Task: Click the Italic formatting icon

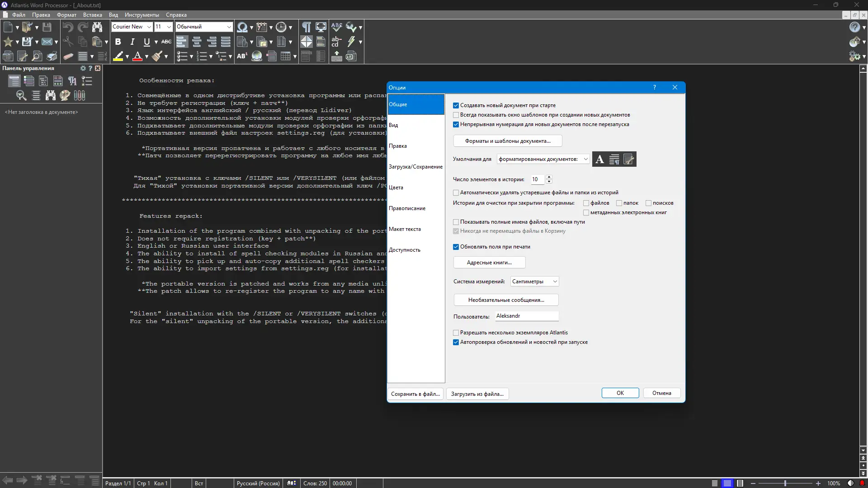Action: (x=132, y=42)
